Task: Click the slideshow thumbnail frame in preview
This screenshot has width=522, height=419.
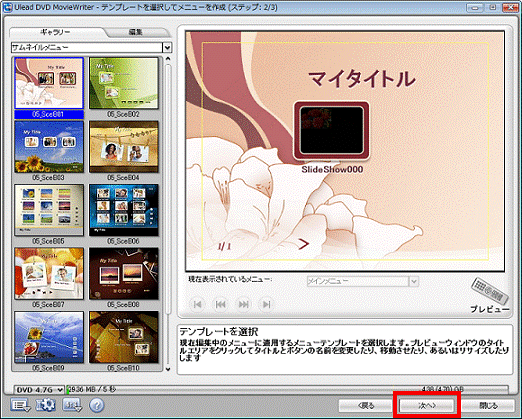Action: coord(331,130)
